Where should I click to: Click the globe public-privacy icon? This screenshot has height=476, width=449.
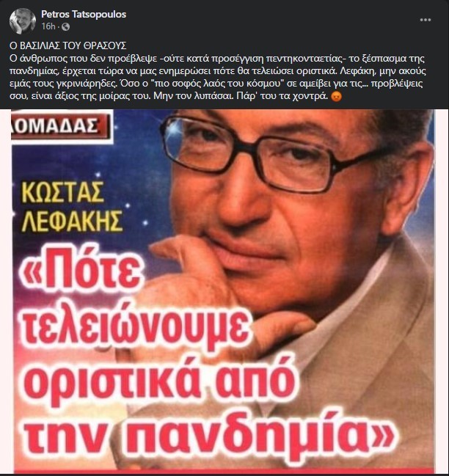pos(65,27)
